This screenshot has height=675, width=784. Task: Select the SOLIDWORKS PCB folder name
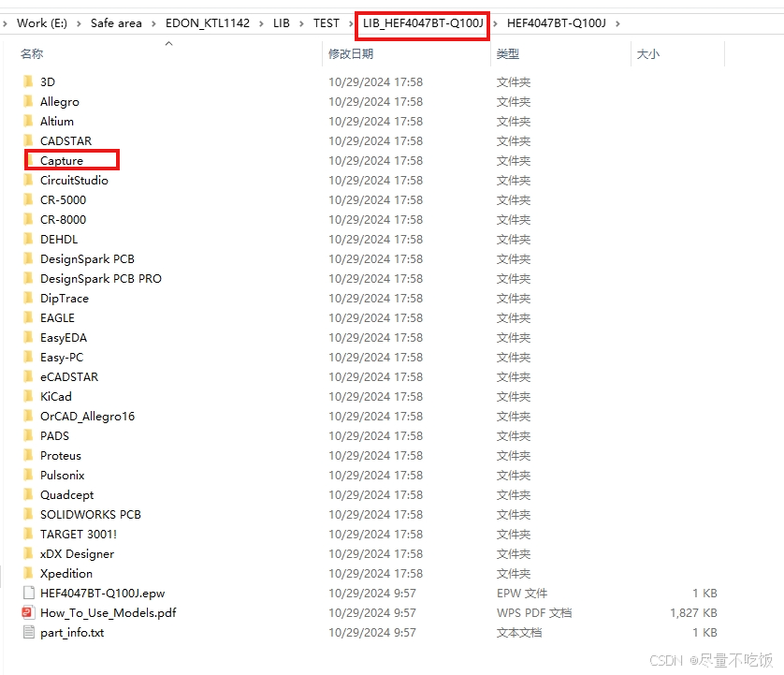91,514
